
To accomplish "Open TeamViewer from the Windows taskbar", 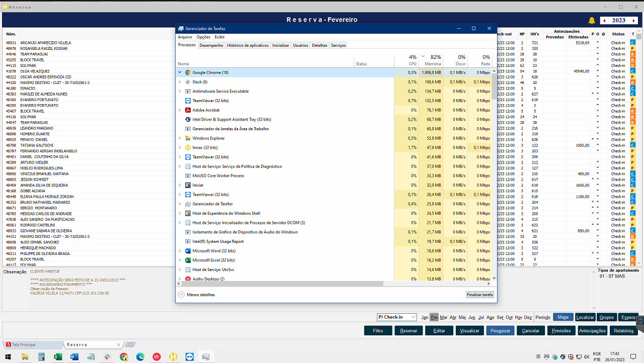I will (189, 357).
